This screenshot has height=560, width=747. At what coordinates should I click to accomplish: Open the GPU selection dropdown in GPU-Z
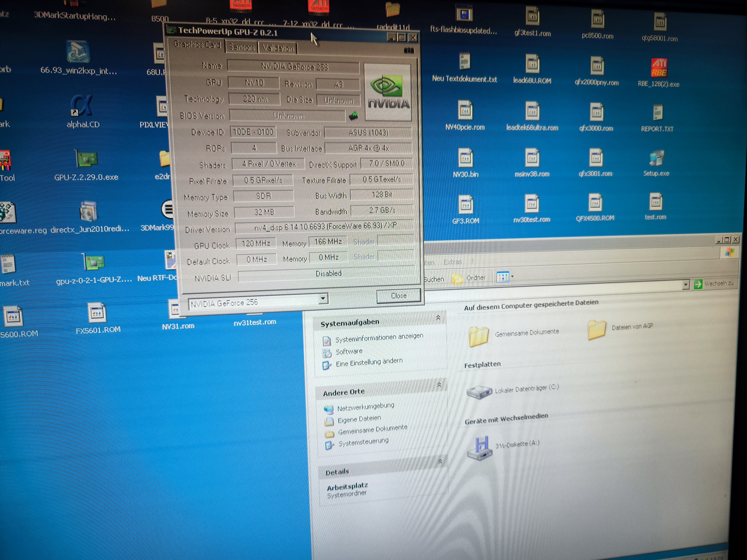[x=323, y=298]
